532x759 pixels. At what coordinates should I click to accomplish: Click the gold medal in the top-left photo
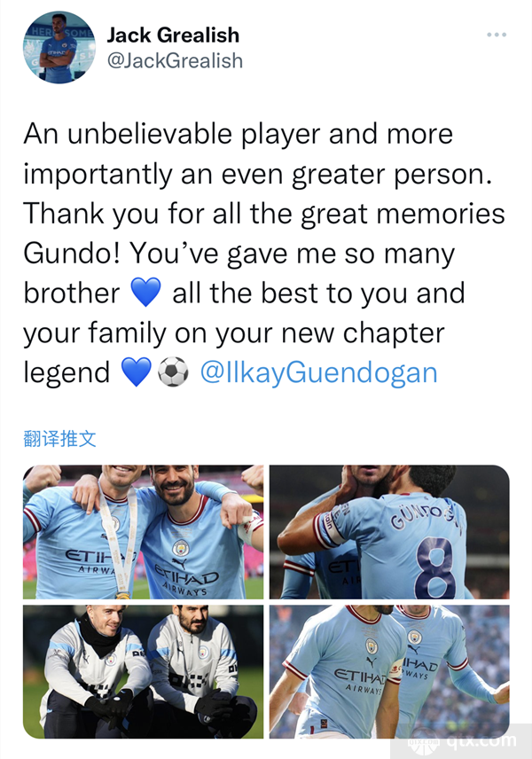(122, 595)
